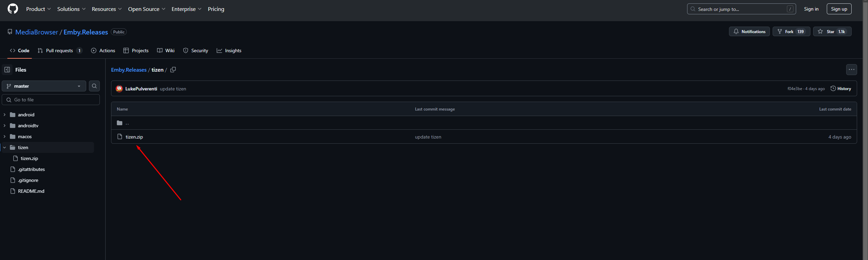Focus the Search or jump to field
This screenshot has width=868, height=260.
point(742,9)
